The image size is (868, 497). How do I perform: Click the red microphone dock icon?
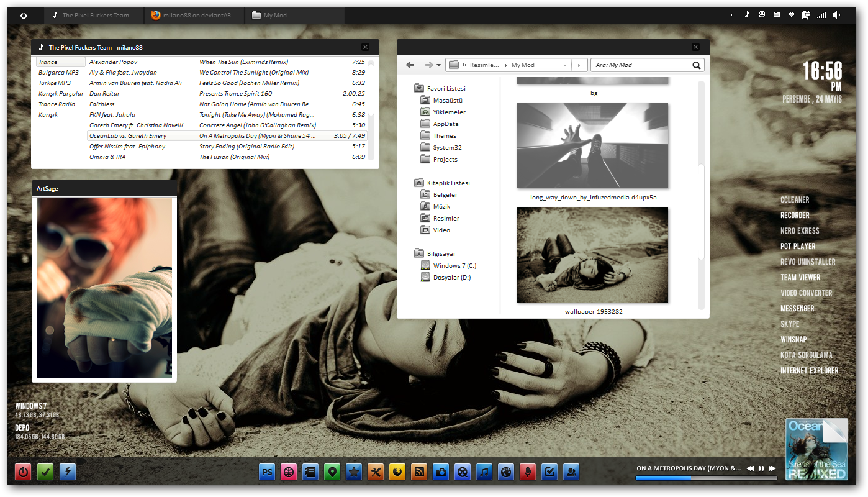[528, 472]
